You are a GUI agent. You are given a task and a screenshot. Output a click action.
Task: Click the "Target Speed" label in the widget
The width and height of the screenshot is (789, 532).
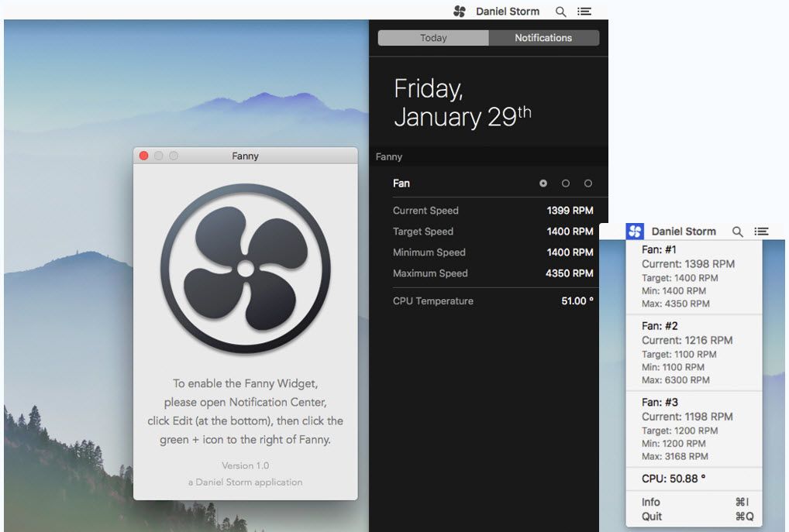click(423, 232)
